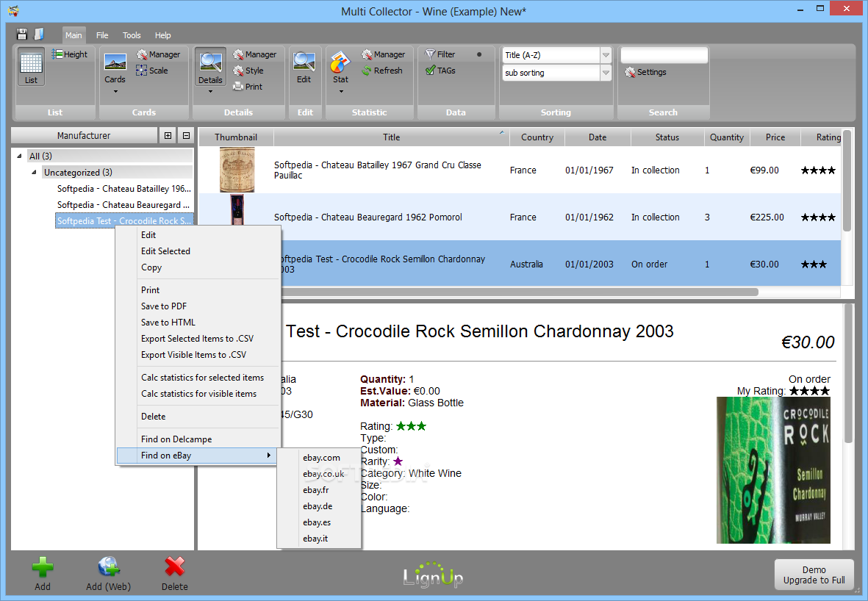Choose Calc statistics for visible items
The image size is (868, 601).
pyautogui.click(x=198, y=394)
